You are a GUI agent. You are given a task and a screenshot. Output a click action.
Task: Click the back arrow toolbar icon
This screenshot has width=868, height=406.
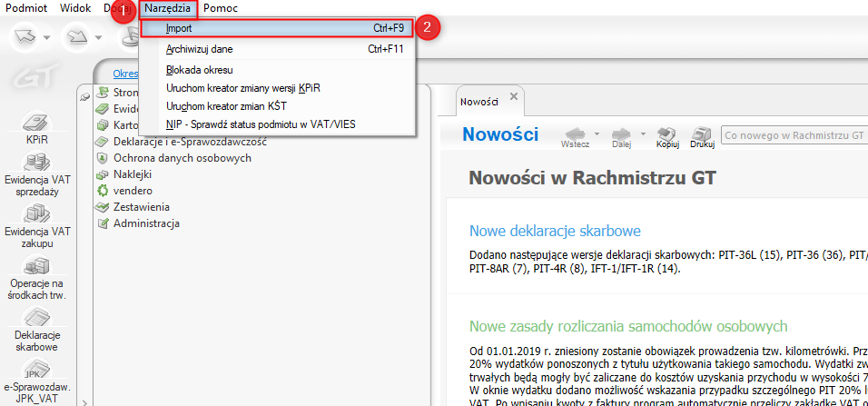pos(25,37)
